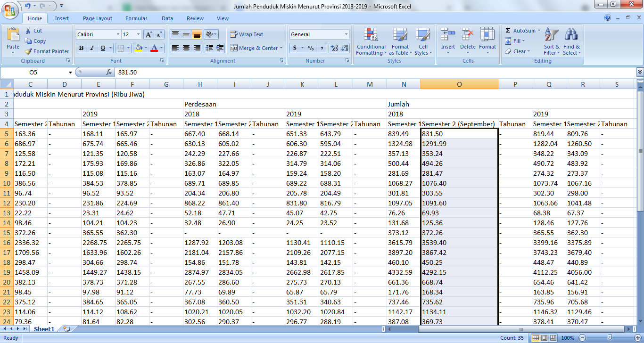Click the Percent Style button
This screenshot has width=644, height=343.
(311, 48)
